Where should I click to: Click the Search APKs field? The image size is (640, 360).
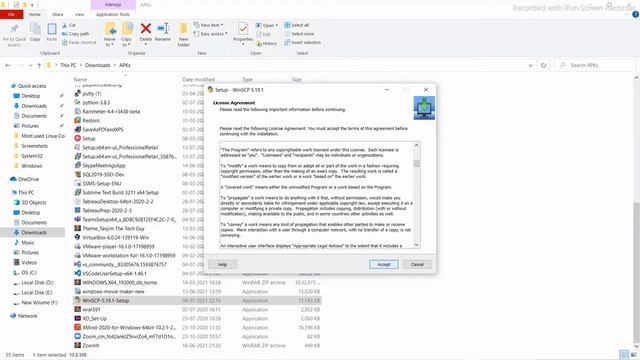[x=595, y=65]
